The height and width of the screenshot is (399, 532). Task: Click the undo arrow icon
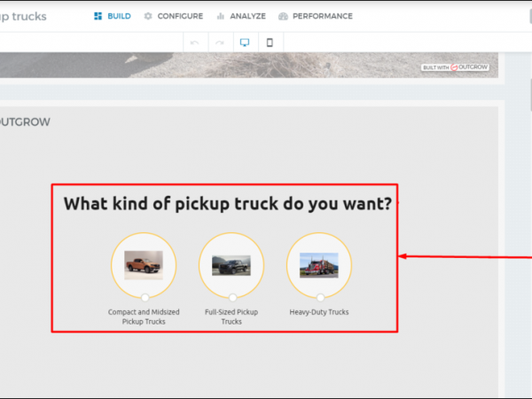[194, 43]
